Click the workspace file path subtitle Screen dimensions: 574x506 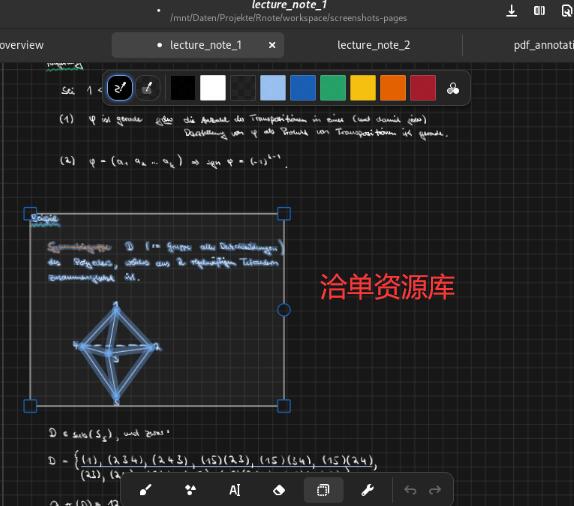(x=288, y=18)
